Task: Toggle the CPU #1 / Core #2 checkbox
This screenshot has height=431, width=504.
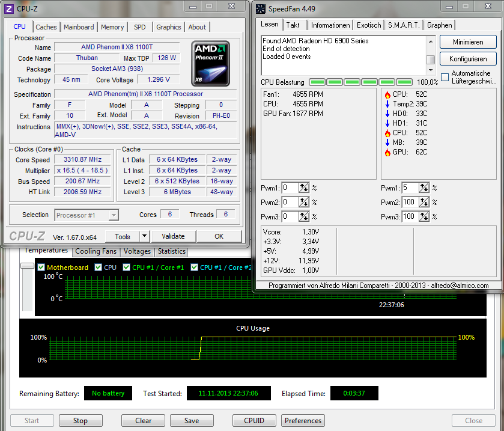Action: pyautogui.click(x=194, y=267)
